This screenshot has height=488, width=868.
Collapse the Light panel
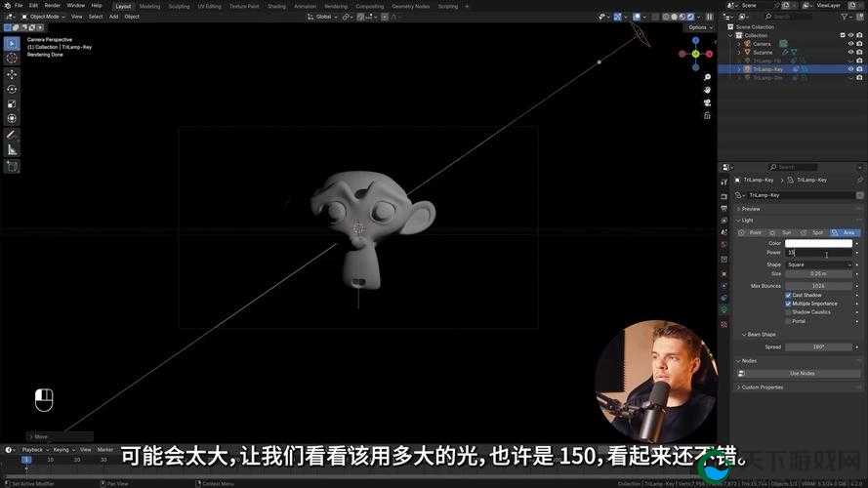(745, 221)
